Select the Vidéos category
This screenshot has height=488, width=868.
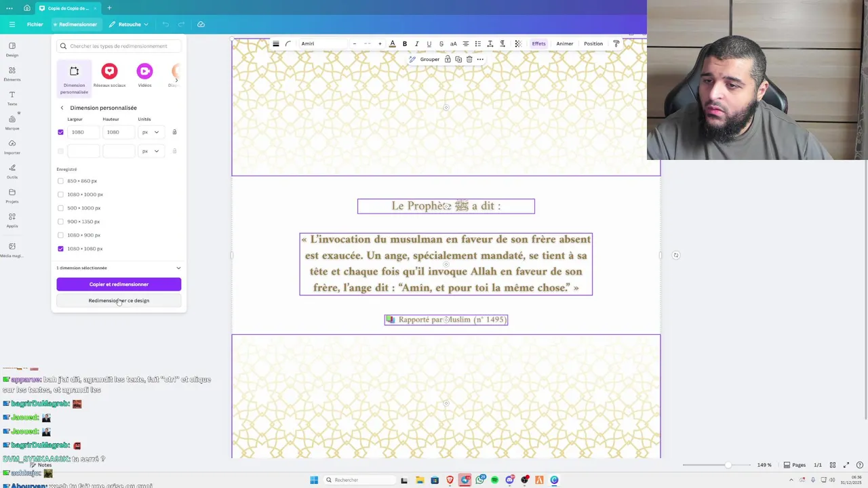[144, 76]
